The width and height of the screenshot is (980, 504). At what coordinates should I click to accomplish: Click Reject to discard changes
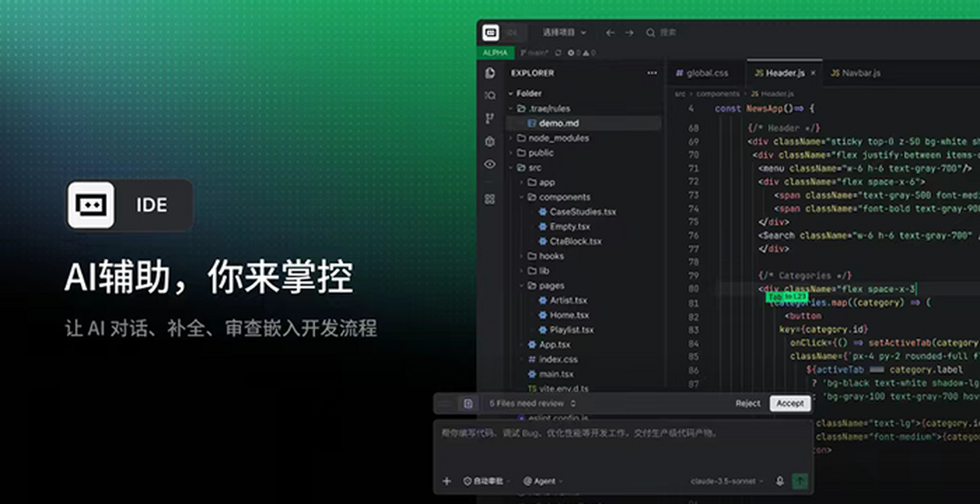(747, 404)
